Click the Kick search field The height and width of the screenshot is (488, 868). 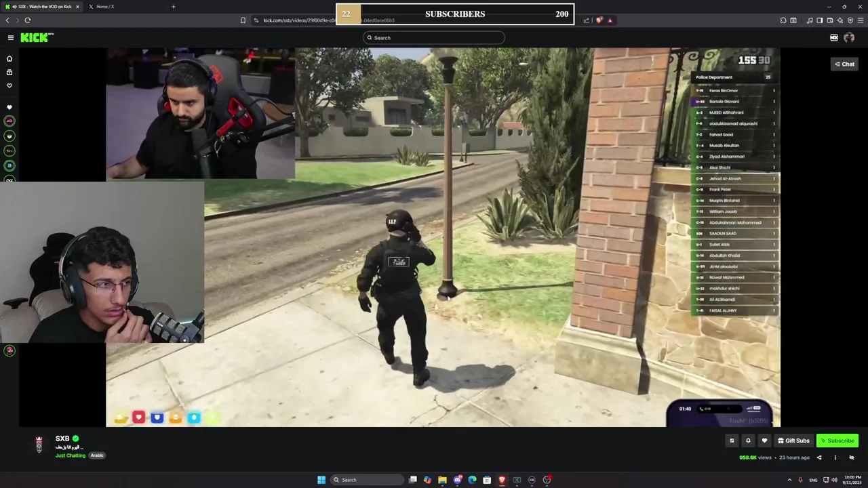pos(434,38)
